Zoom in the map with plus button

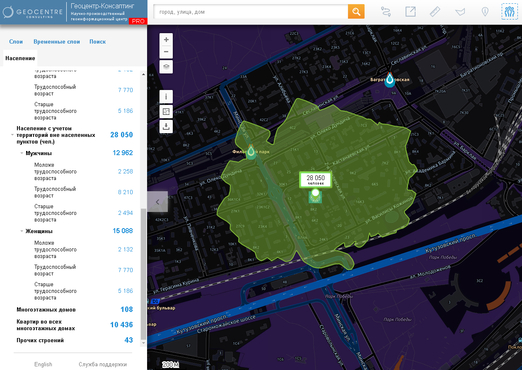point(166,39)
